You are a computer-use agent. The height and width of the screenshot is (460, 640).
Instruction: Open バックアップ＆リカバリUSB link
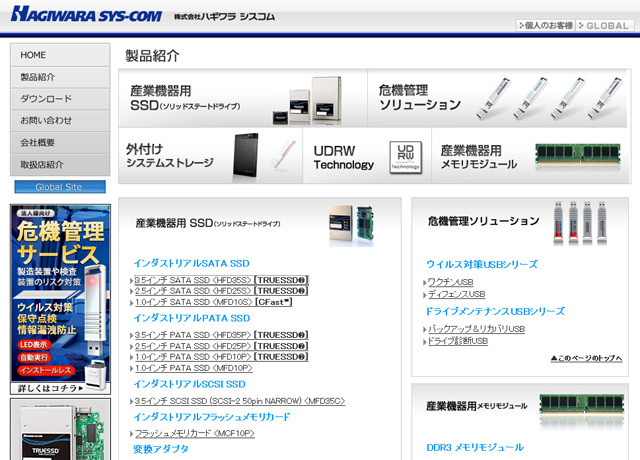coord(476,329)
